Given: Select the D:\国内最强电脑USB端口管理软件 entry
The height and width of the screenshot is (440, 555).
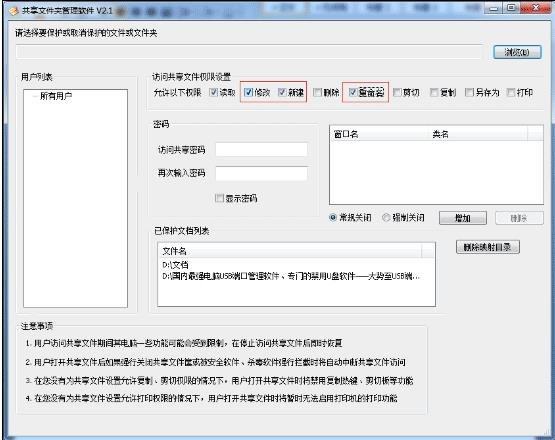Looking at the screenshot, I should tap(291, 276).
